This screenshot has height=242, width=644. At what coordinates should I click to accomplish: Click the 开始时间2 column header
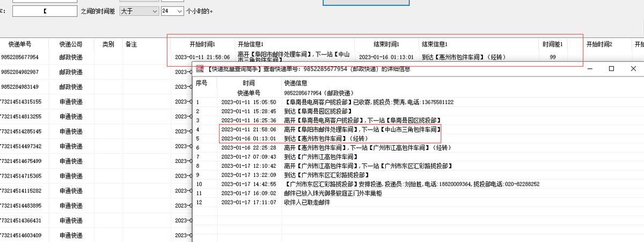pyautogui.click(x=599, y=44)
